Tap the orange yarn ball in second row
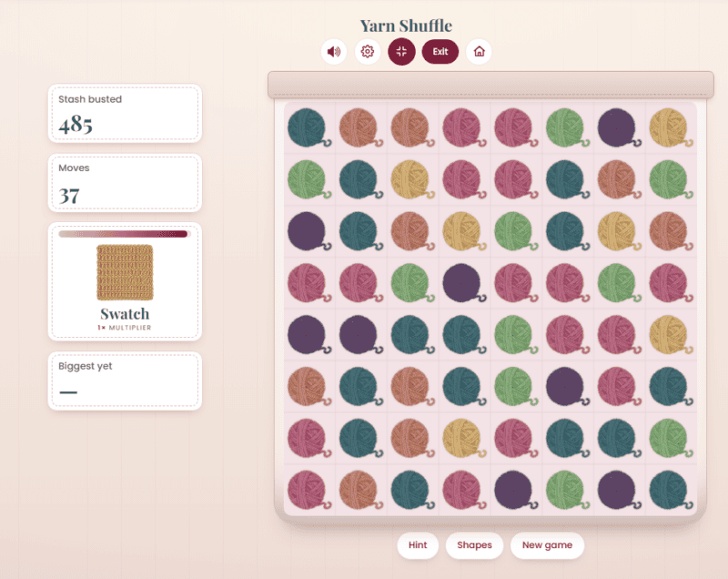 [x=617, y=179]
